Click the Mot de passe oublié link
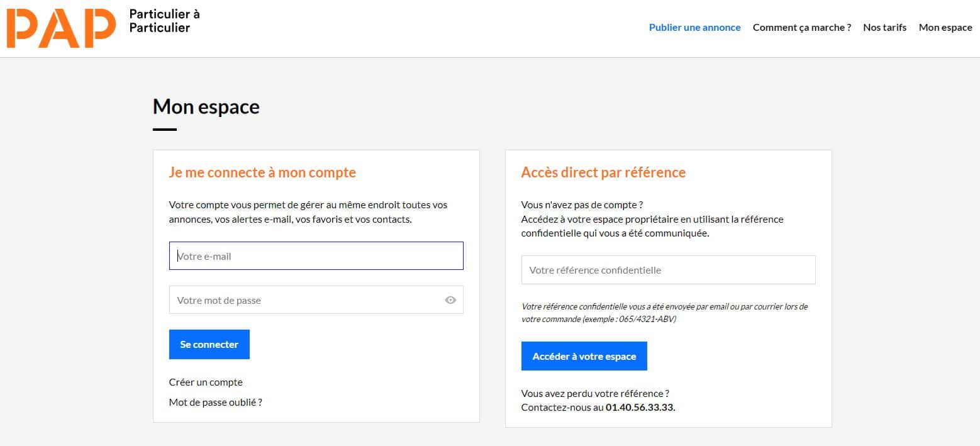980x446 pixels. pyautogui.click(x=216, y=402)
